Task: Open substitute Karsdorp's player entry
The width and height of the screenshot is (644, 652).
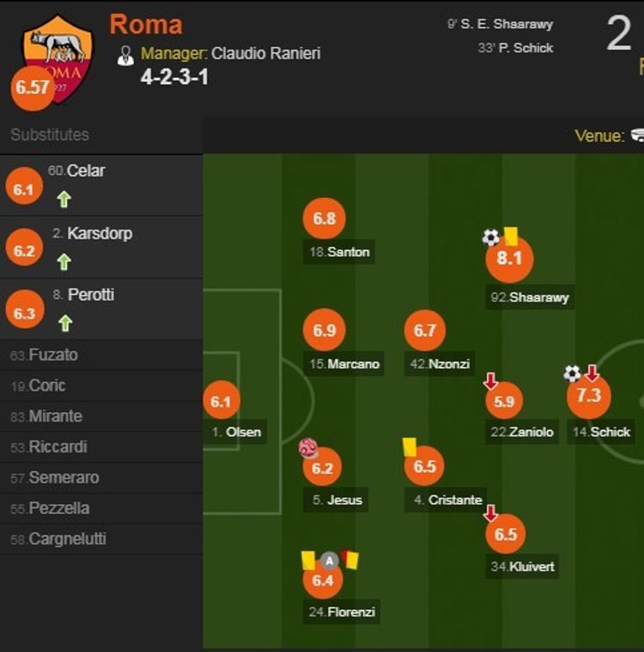Action: pos(99,233)
